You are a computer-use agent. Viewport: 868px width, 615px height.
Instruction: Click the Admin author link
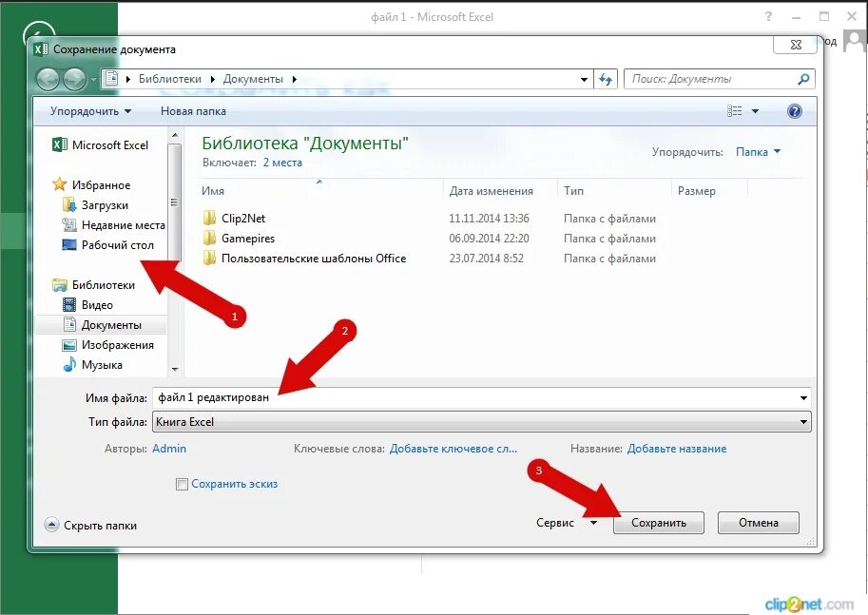(169, 449)
